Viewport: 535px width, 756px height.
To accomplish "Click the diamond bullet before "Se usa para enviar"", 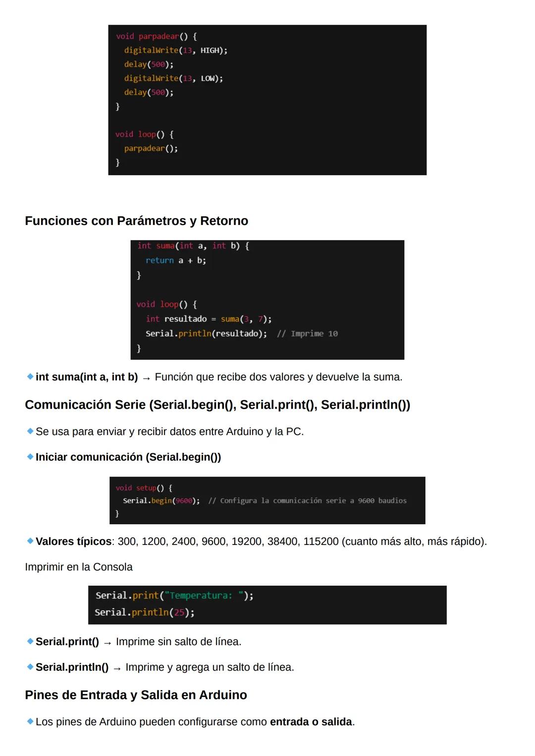I will pos(30,432).
